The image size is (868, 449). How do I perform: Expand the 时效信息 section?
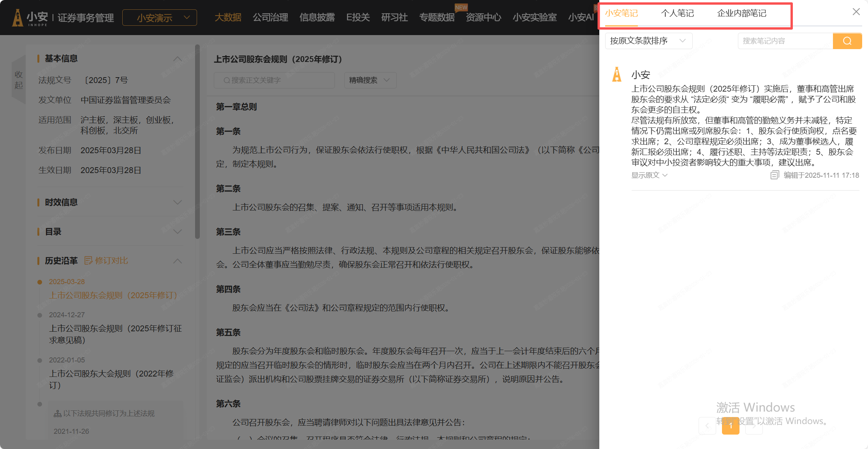coord(177,202)
